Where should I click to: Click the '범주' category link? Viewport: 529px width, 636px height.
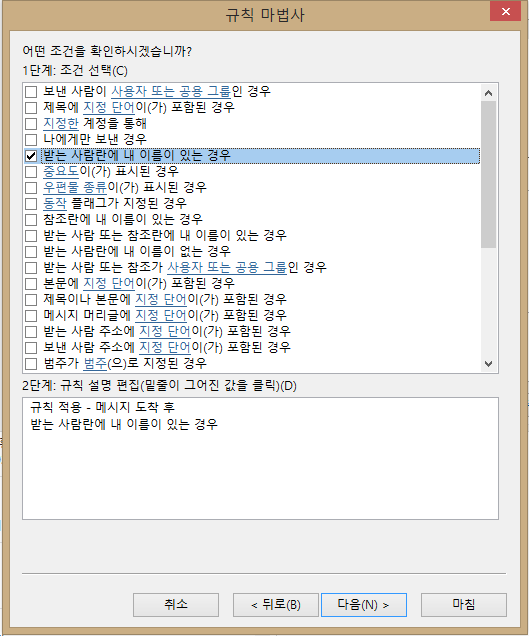[95, 363]
